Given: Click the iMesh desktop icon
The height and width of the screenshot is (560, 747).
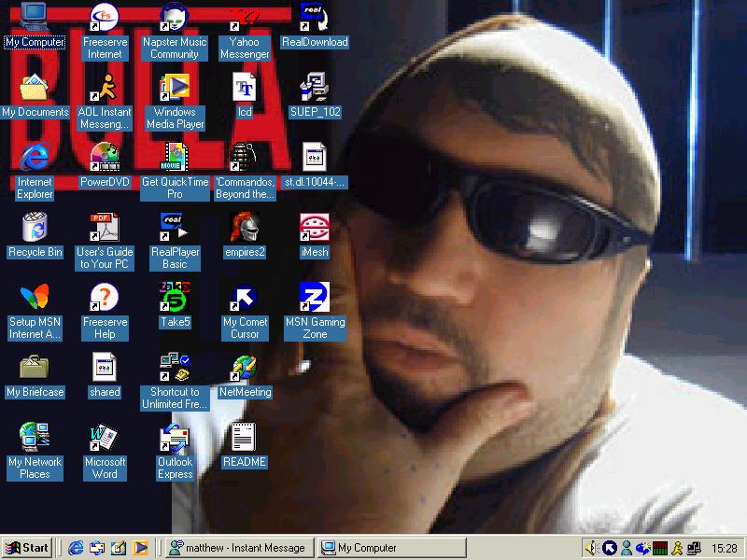Looking at the screenshot, I should point(314,228).
